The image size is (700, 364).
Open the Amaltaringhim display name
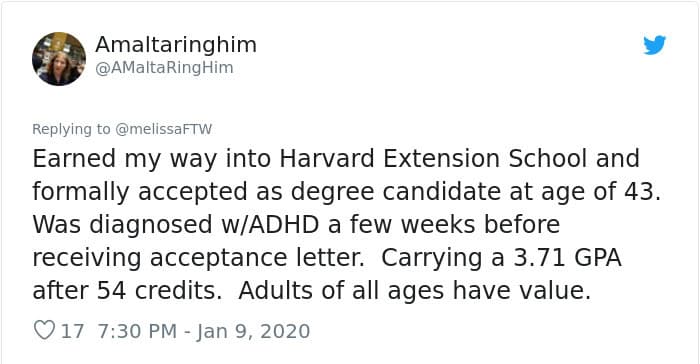[176, 45]
